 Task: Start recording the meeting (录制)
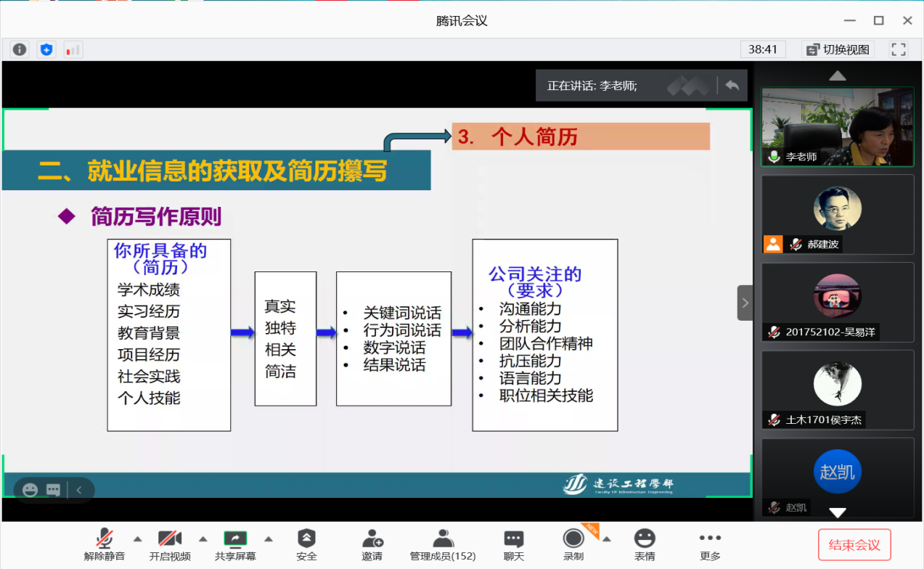click(x=573, y=544)
